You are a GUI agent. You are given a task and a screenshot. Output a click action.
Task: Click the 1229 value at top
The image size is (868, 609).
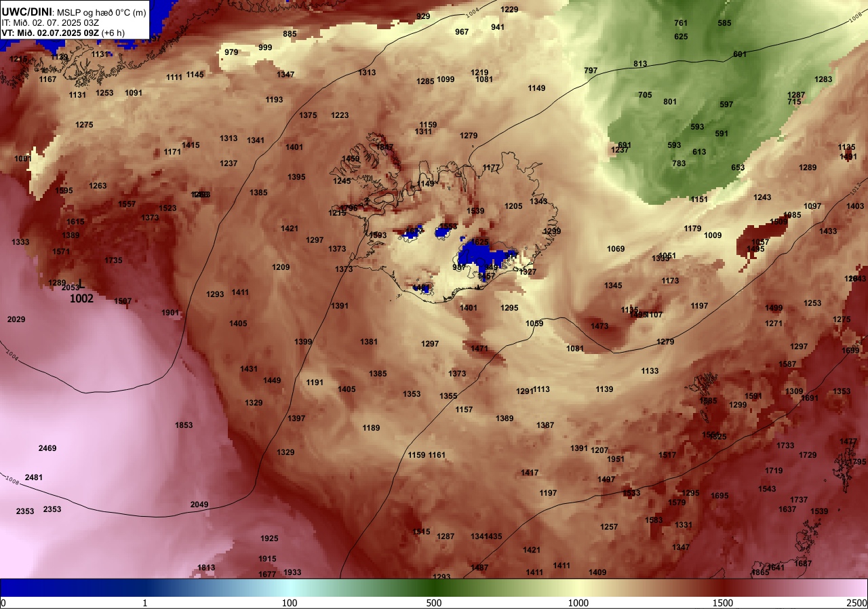(509, 9)
